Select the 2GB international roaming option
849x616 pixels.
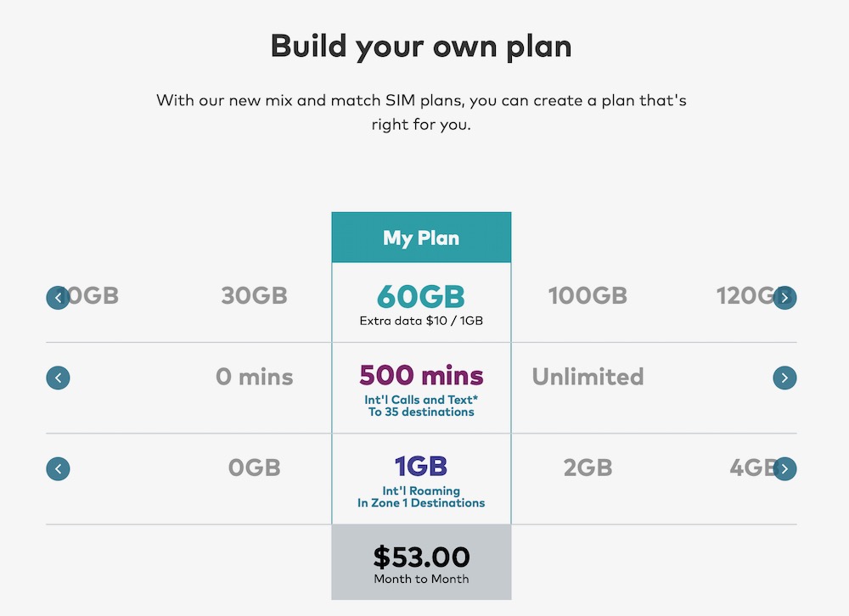tap(588, 468)
